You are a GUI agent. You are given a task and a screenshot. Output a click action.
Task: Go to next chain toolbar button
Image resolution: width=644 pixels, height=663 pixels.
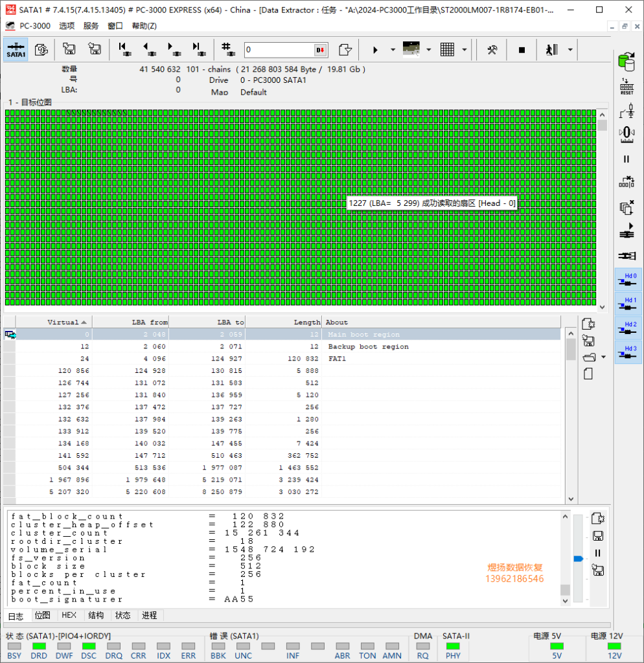click(174, 49)
